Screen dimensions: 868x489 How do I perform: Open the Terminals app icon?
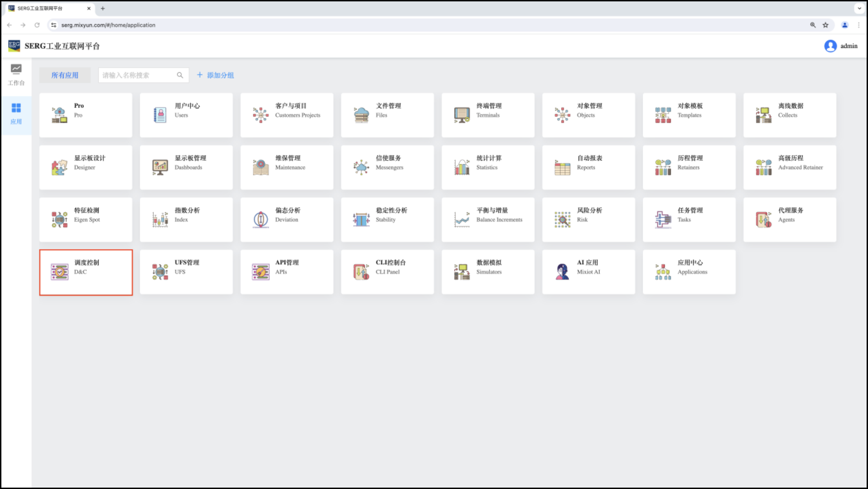tap(461, 115)
